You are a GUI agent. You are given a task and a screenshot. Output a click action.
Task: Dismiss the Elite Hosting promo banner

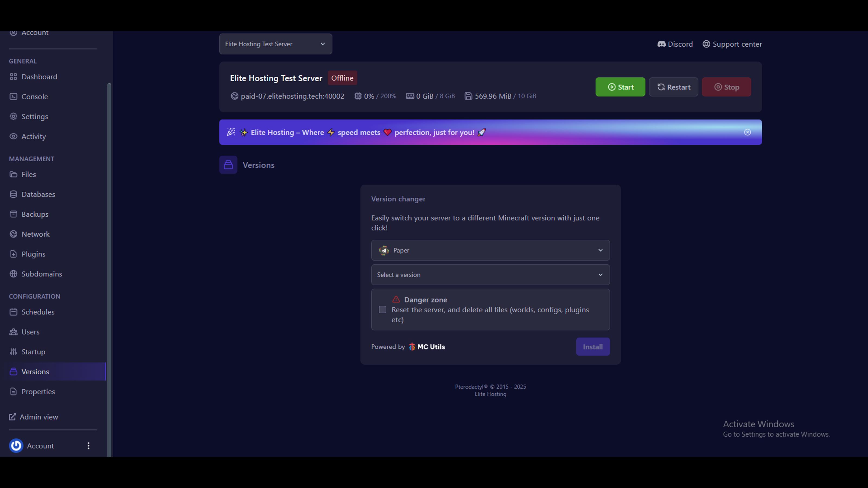pos(748,132)
